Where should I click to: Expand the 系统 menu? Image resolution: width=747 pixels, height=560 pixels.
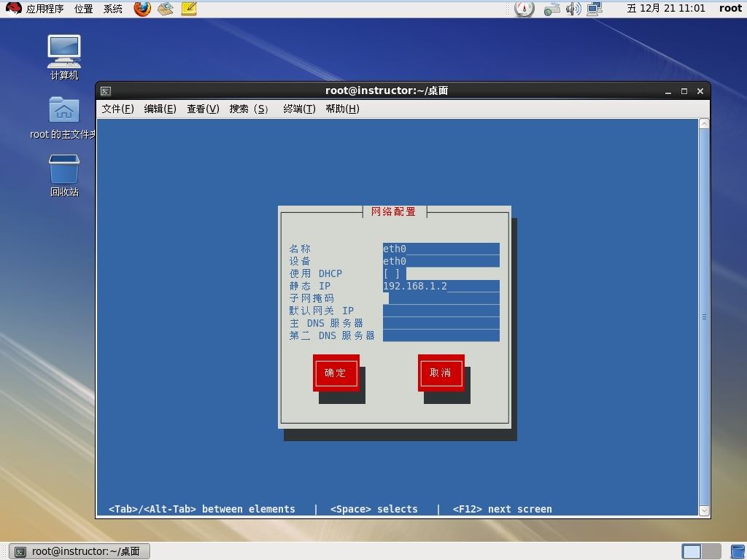(113, 9)
